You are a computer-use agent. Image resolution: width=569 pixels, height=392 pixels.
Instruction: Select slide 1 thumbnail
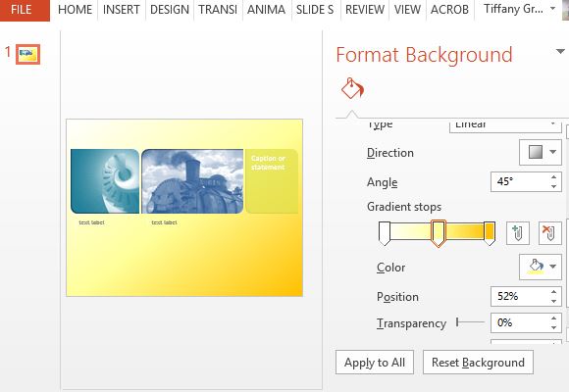tap(27, 54)
